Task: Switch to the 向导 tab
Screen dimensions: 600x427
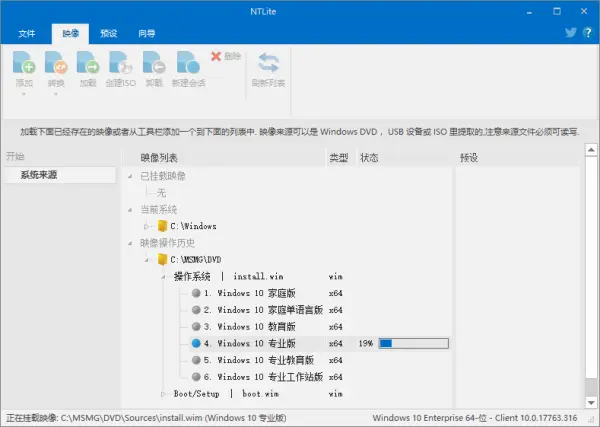Action: [x=147, y=34]
